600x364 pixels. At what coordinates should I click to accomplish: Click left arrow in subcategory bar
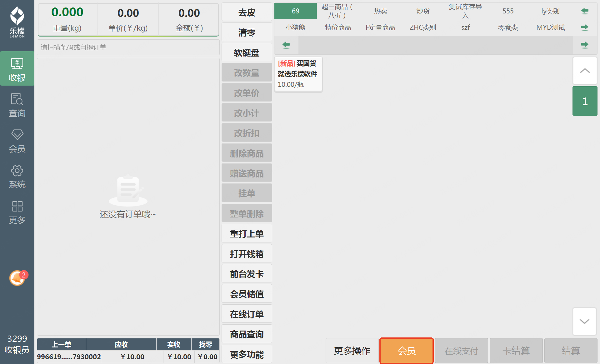[286, 45]
